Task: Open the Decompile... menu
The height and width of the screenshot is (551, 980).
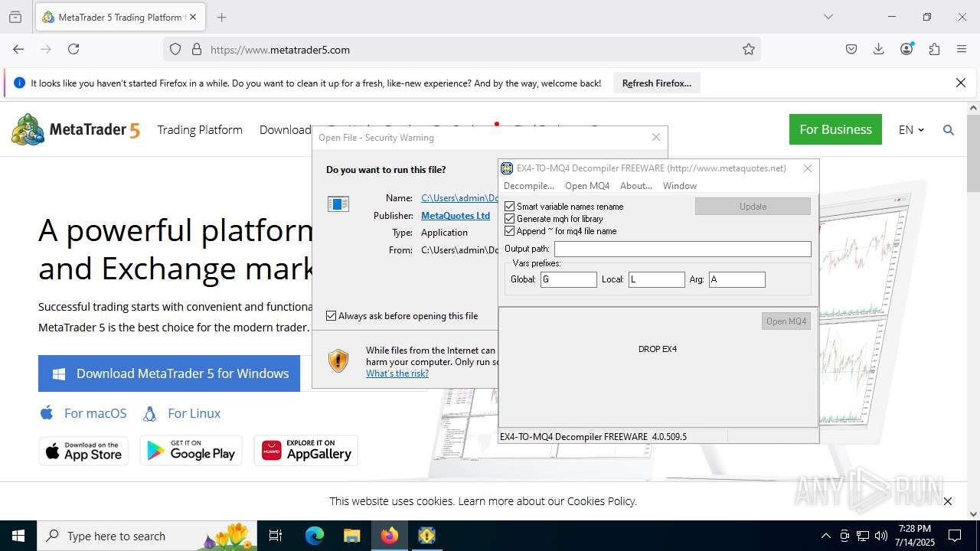Action: [529, 186]
